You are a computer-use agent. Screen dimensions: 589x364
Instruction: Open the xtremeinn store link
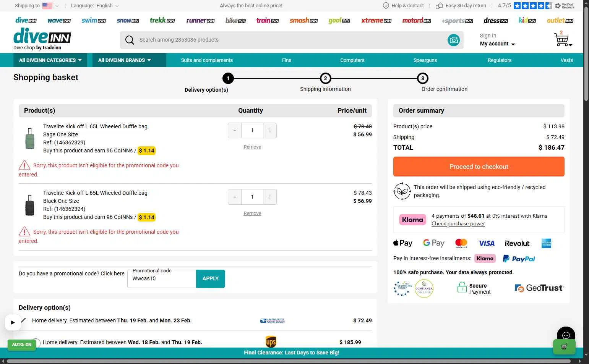coord(376,21)
